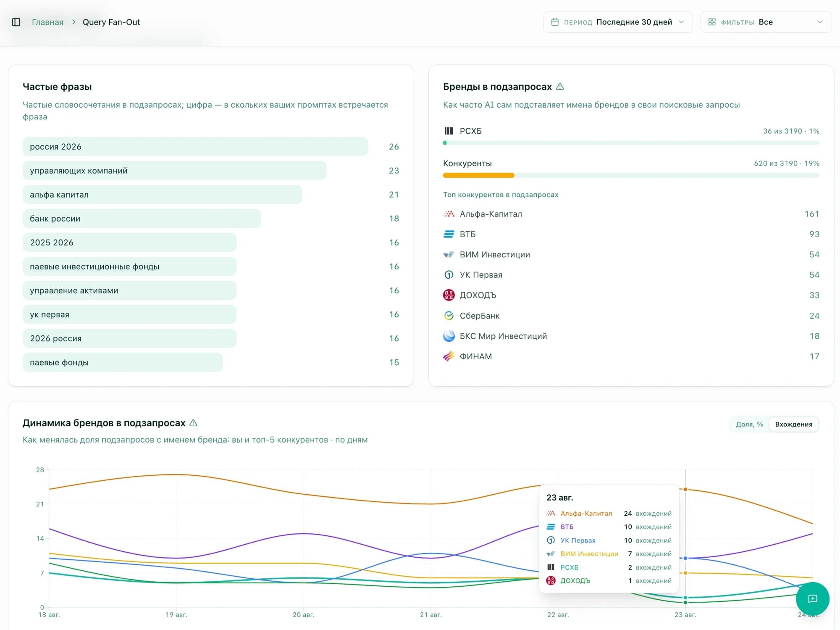Screen dimensions: 840x630
Task: Toggle the sidebar panel icon
Action: (x=16, y=22)
